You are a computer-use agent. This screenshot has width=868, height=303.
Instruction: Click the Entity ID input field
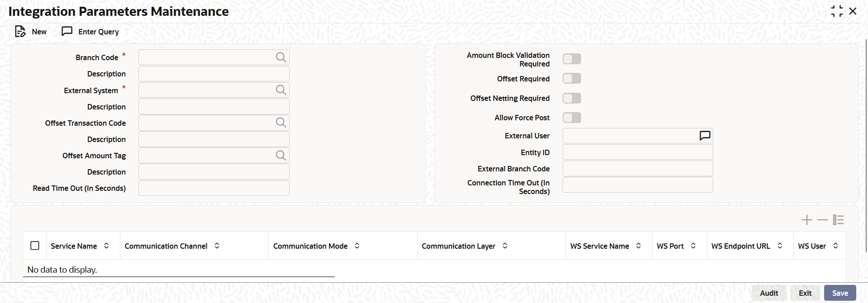[638, 152]
